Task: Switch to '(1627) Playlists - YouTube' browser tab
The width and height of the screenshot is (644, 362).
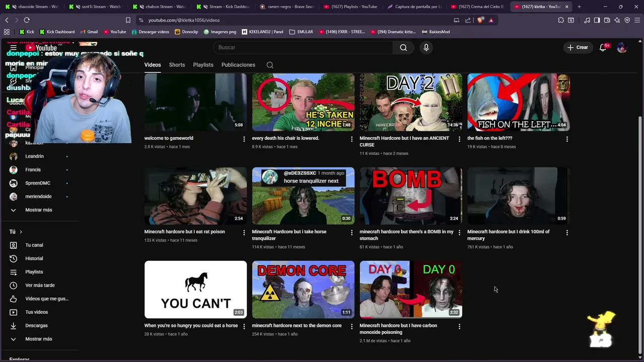Action: [x=351, y=7]
